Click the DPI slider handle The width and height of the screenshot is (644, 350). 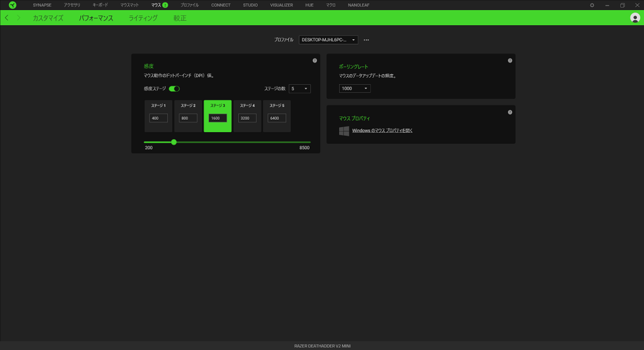coord(174,142)
